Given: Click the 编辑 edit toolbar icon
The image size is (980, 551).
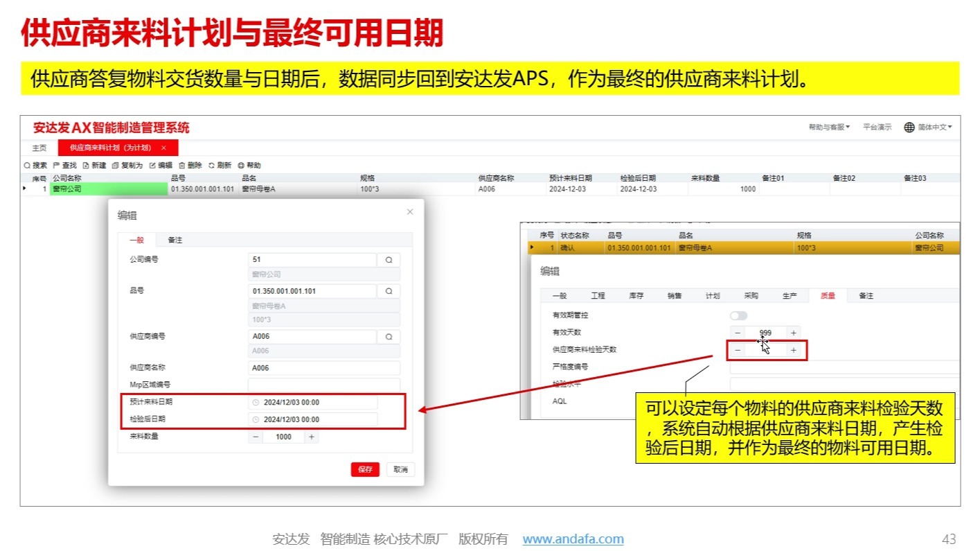Looking at the screenshot, I should click(x=152, y=166).
